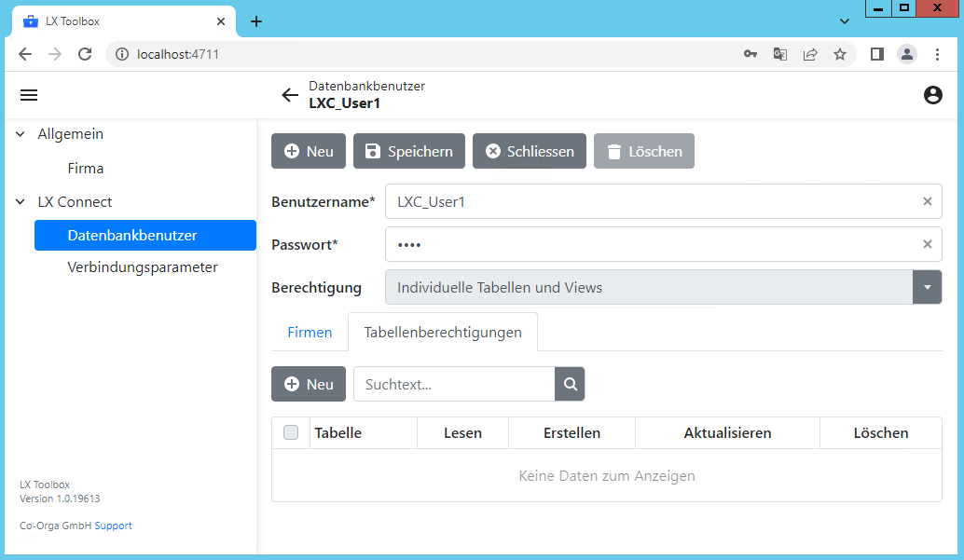Click the search magnifier button

point(570,384)
